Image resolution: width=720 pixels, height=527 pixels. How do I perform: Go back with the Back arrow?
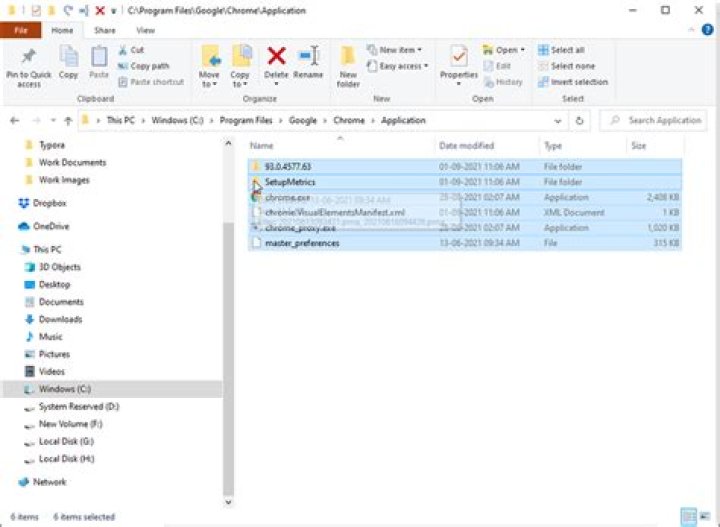tap(15, 121)
